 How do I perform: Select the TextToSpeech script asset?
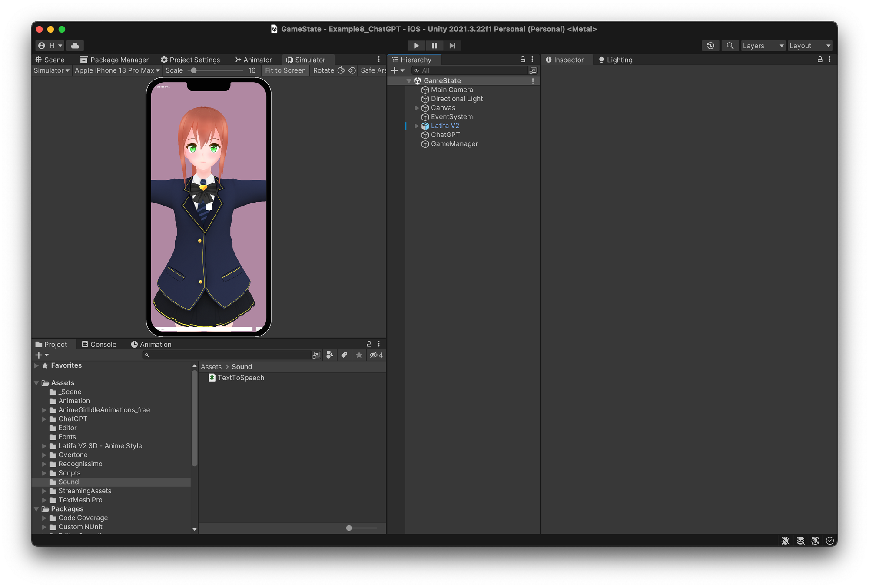pyautogui.click(x=240, y=378)
